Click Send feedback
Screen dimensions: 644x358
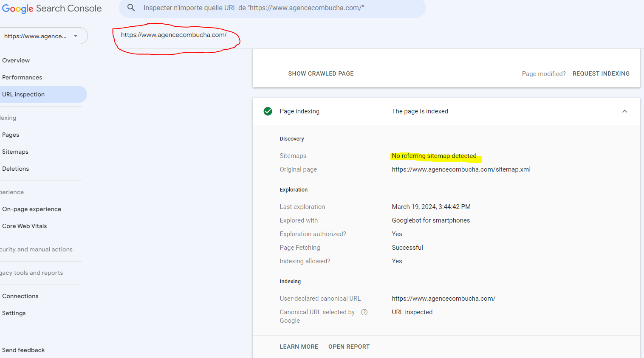click(23, 350)
